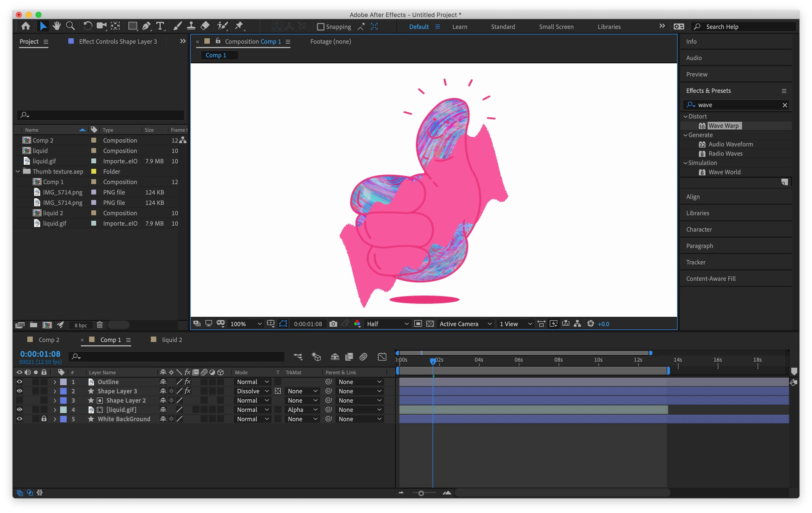Open Shape Layer 3 blend mode dropdown
The height and width of the screenshot is (513, 812).
252,391
